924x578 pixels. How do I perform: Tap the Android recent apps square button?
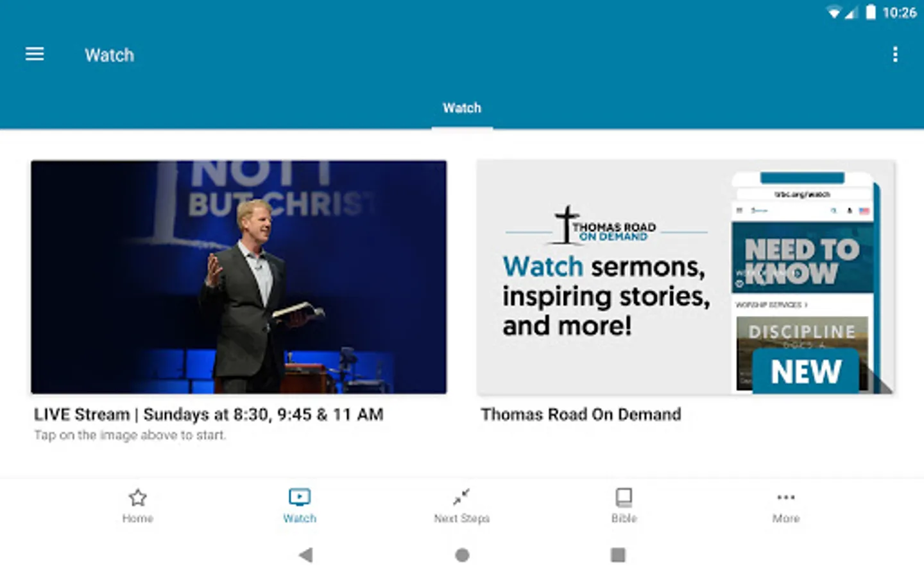[618, 555]
